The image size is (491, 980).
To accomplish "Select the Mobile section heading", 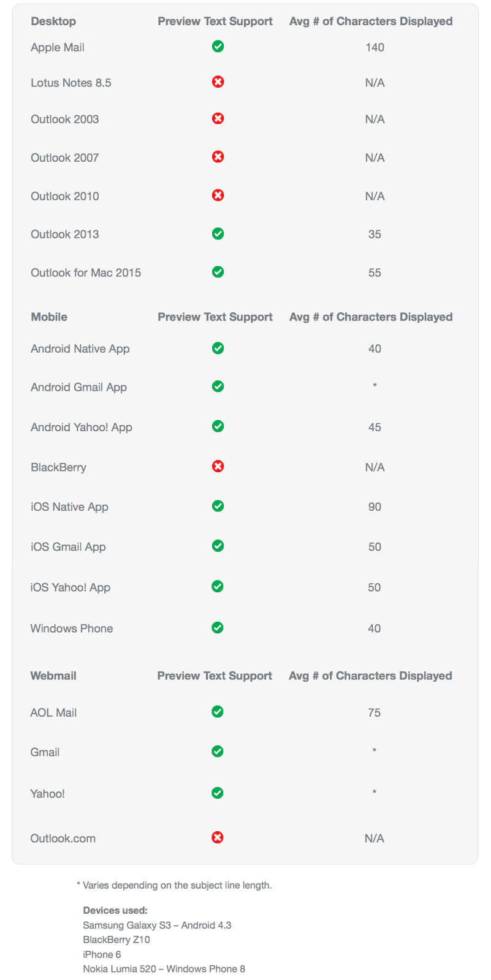I will [x=49, y=317].
